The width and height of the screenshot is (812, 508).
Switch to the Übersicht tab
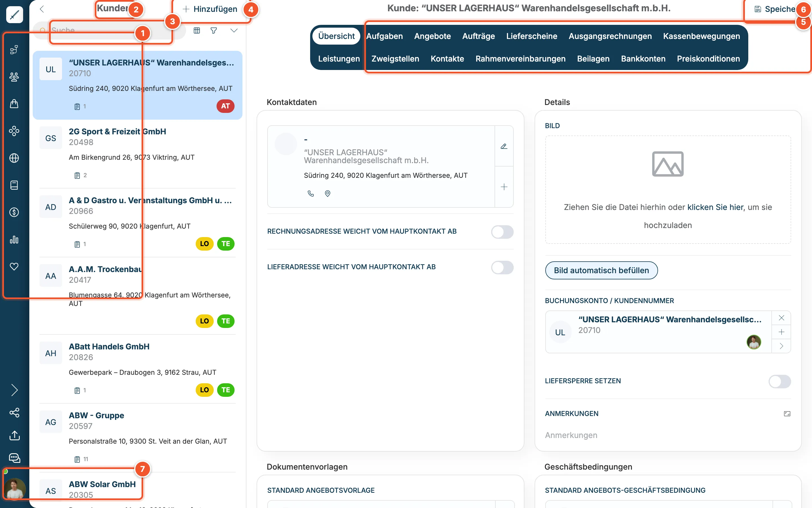[x=336, y=36]
